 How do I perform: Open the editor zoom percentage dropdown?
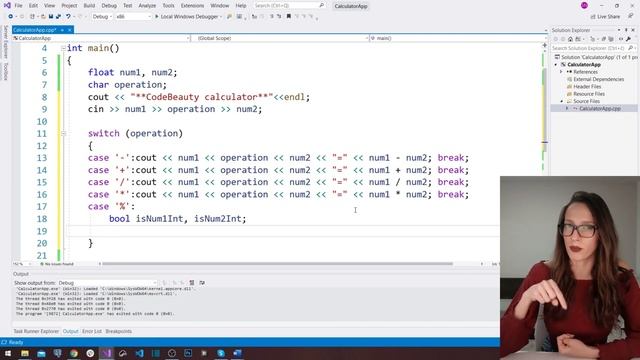22,264
